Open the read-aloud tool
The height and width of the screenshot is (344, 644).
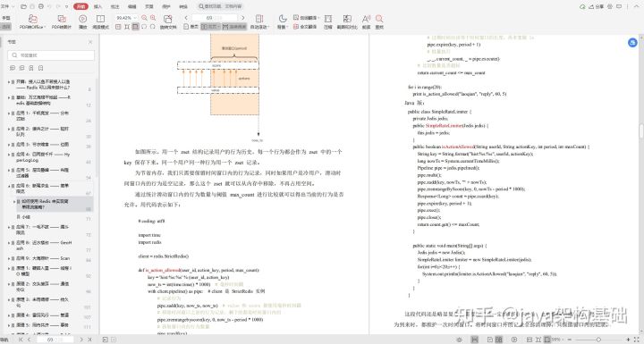[366, 21]
